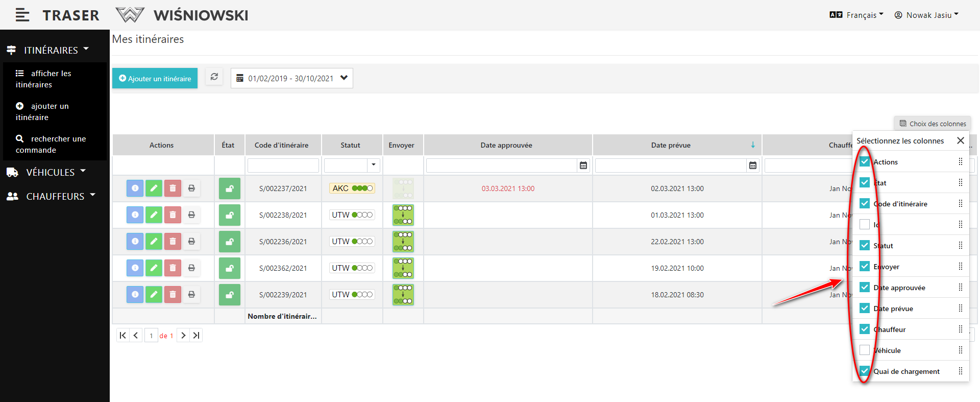The height and width of the screenshot is (402, 980).
Task: Click the refresh icon next to Ajouter un itinéraire
Action: [x=214, y=77]
